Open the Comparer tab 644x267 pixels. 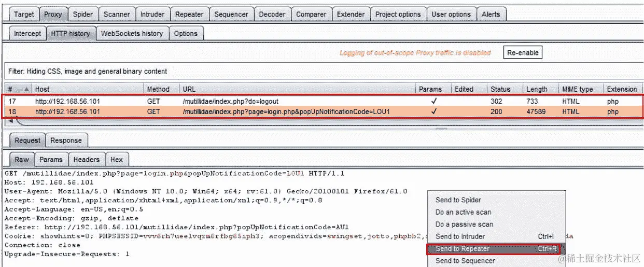pyautogui.click(x=311, y=14)
